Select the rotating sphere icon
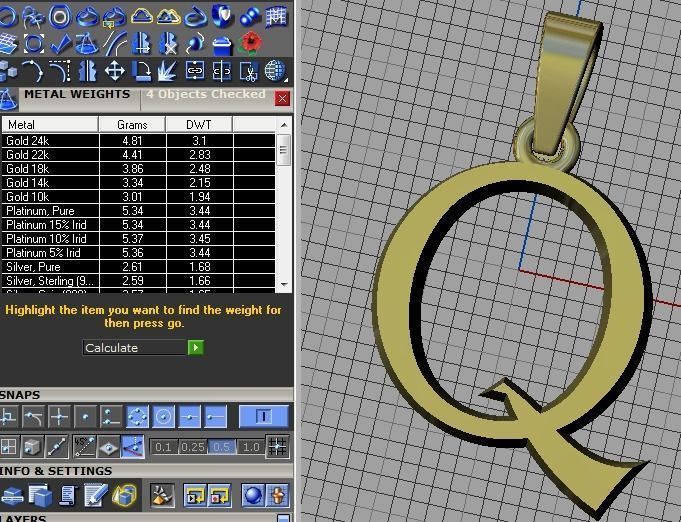 pyautogui.click(x=195, y=43)
